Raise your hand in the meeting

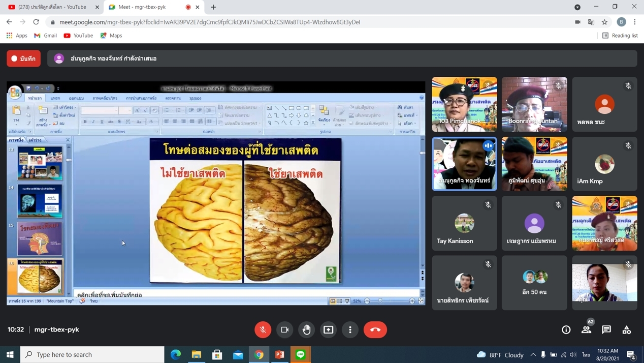[307, 329]
